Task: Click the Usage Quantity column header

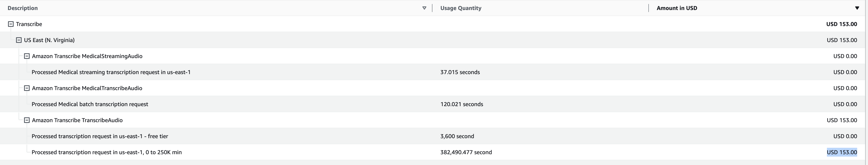Action: point(461,8)
